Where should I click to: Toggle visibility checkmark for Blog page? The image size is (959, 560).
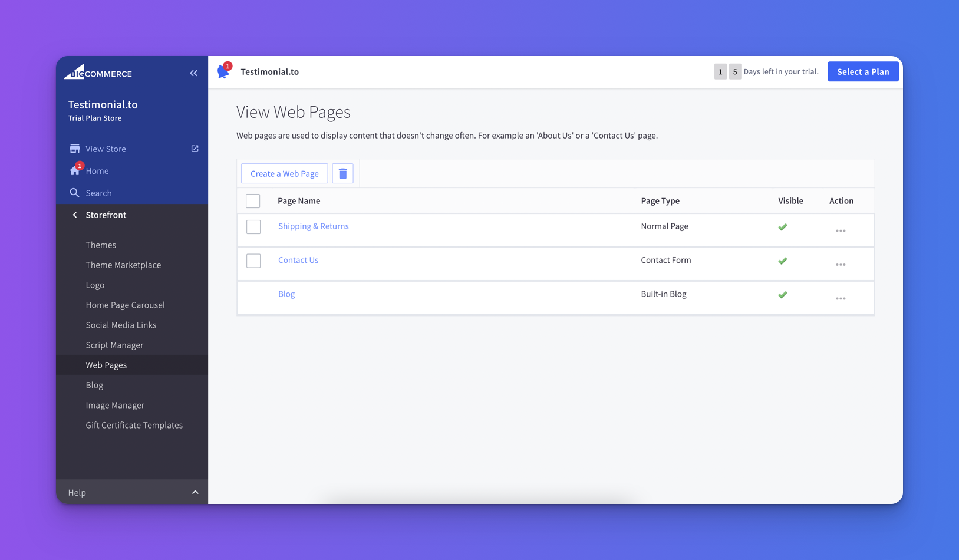point(783,295)
